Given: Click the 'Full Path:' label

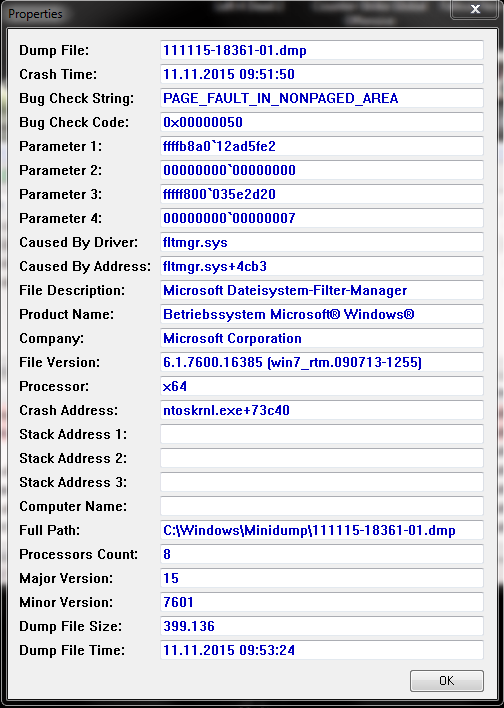Looking at the screenshot, I should (x=49, y=531).
